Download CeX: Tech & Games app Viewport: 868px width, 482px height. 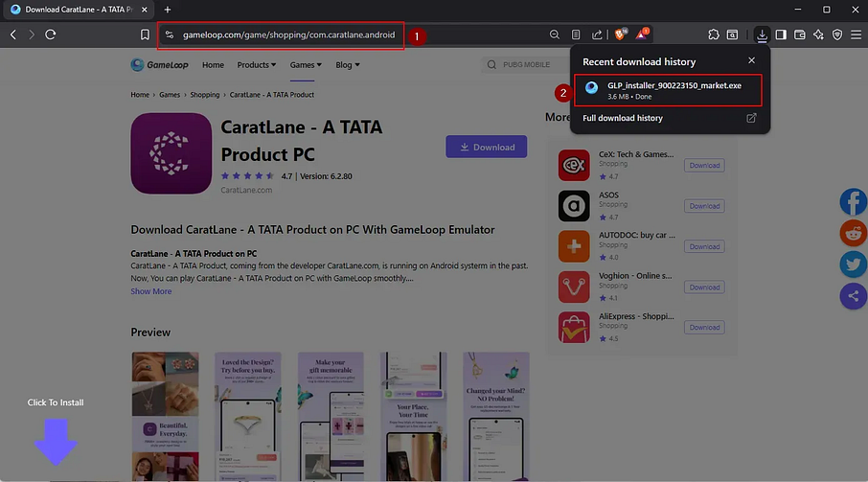coord(704,166)
